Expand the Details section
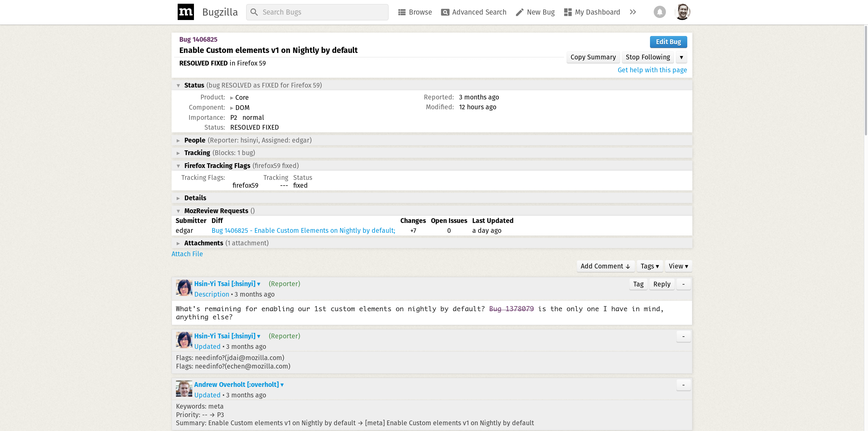The image size is (868, 431). [x=178, y=198]
